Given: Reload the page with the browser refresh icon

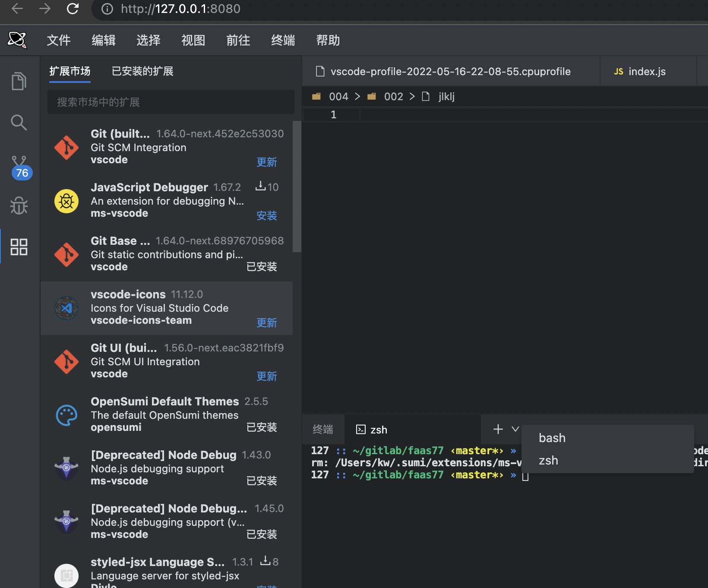Looking at the screenshot, I should [73, 9].
